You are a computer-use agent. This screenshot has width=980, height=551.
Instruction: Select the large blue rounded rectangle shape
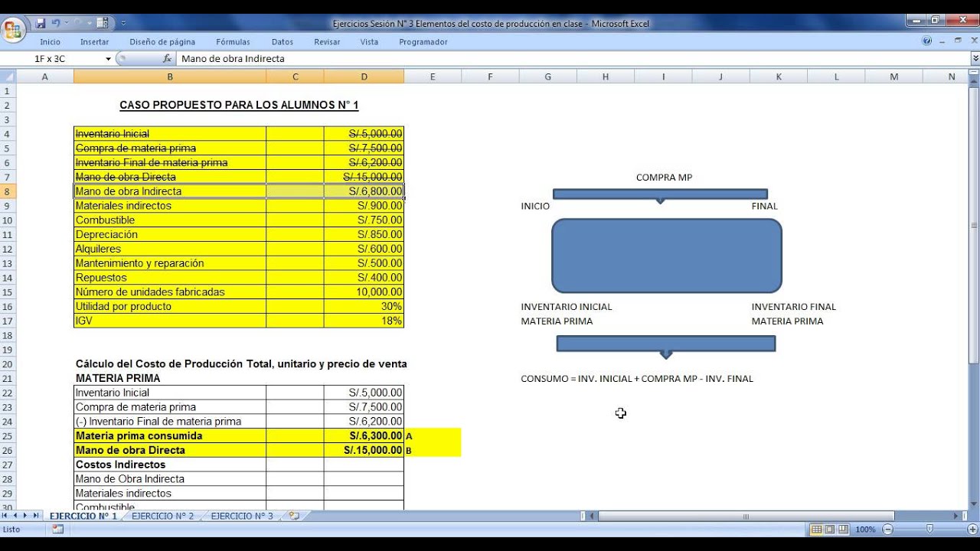click(x=667, y=256)
